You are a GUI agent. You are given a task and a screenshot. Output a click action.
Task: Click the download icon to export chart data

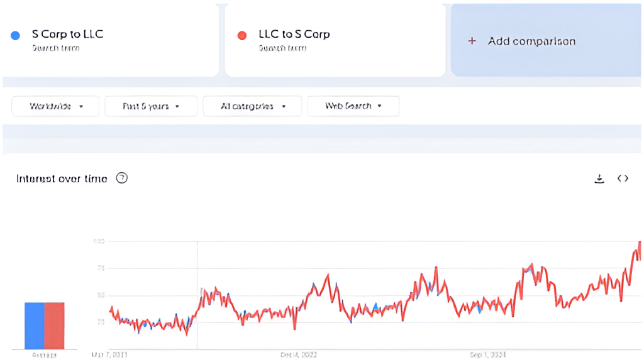point(599,178)
